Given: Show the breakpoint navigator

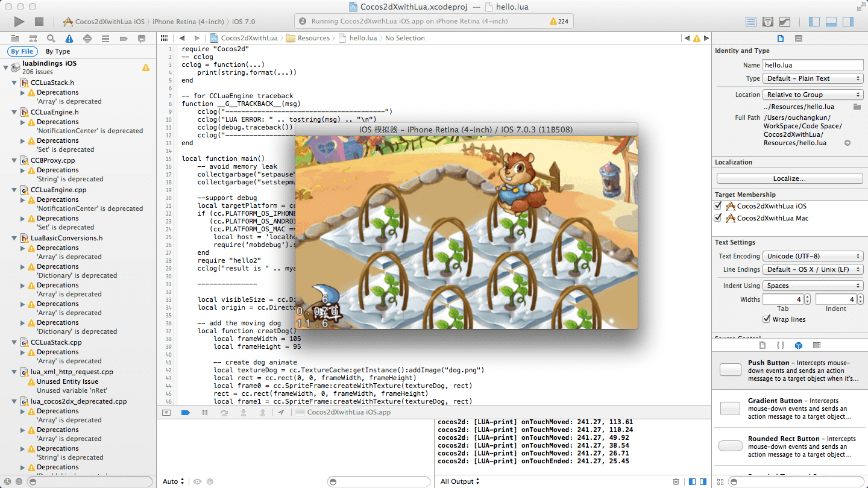Looking at the screenshot, I should click(x=124, y=39).
